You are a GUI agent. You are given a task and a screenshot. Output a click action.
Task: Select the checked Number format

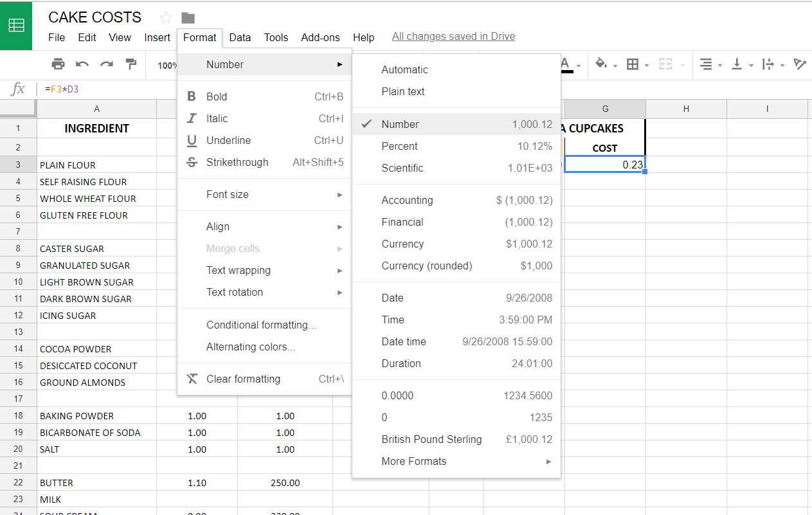click(456, 124)
